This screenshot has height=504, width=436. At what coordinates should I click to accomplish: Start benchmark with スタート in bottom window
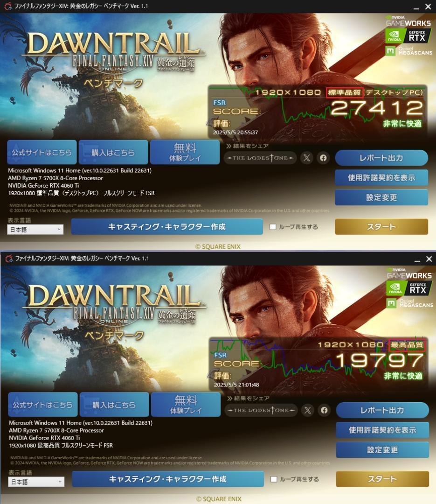(382, 479)
